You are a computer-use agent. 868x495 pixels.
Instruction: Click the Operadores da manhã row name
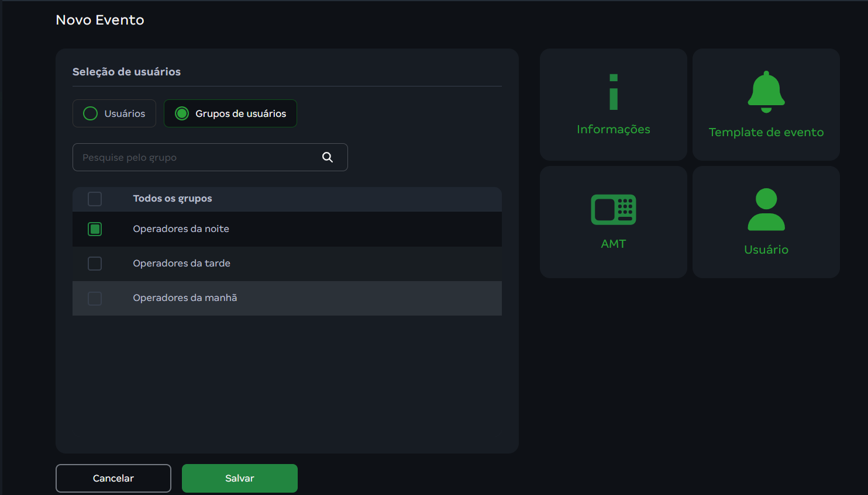coord(185,298)
